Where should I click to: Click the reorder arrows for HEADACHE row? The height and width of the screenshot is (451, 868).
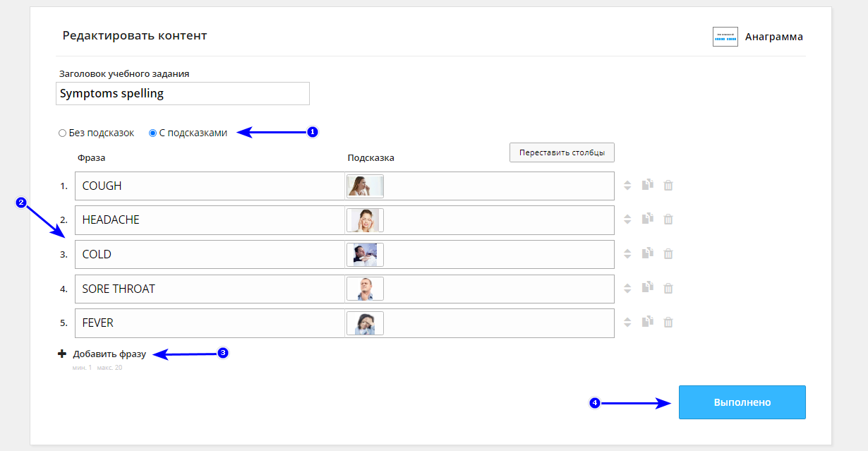click(627, 220)
